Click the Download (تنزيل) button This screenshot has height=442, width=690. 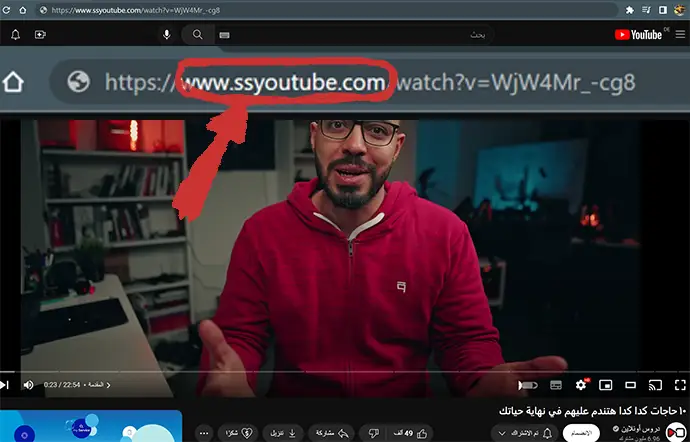pyautogui.click(x=283, y=433)
